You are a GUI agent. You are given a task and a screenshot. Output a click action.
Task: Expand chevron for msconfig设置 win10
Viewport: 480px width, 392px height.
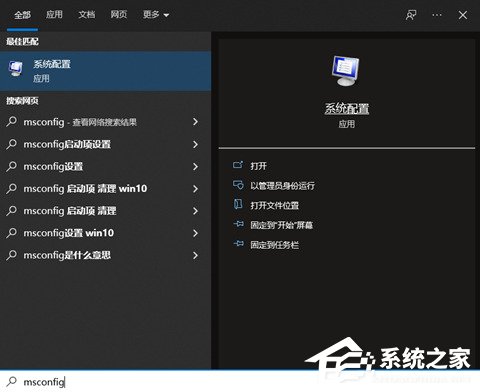pyautogui.click(x=196, y=233)
